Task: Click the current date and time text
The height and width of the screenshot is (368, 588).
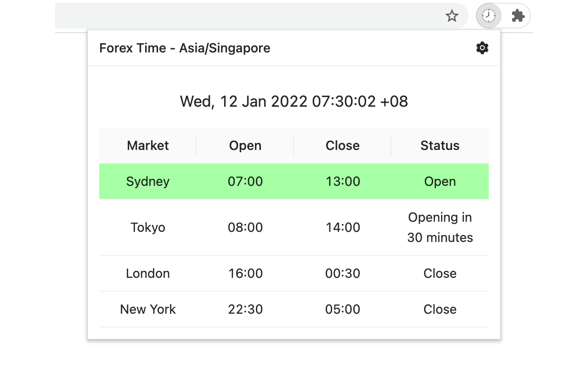Action: (x=294, y=101)
